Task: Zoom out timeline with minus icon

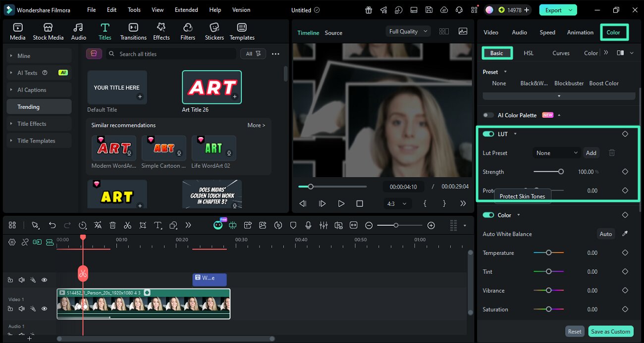Action: coord(369,225)
